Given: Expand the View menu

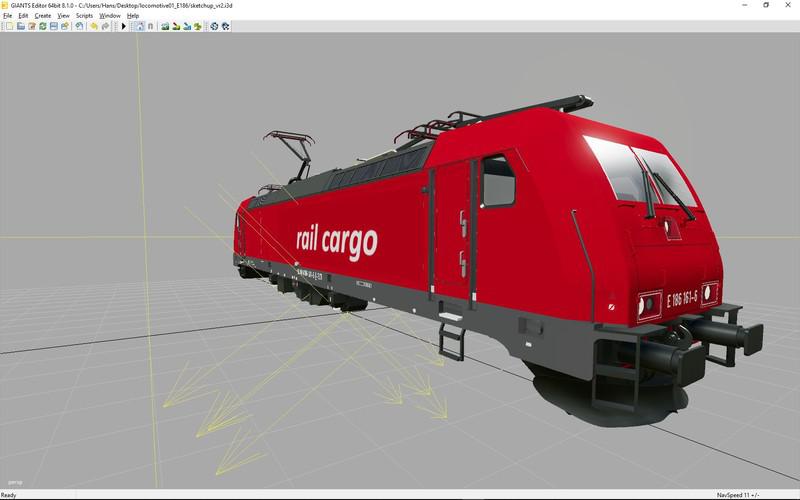Looking at the screenshot, I should (x=64, y=16).
